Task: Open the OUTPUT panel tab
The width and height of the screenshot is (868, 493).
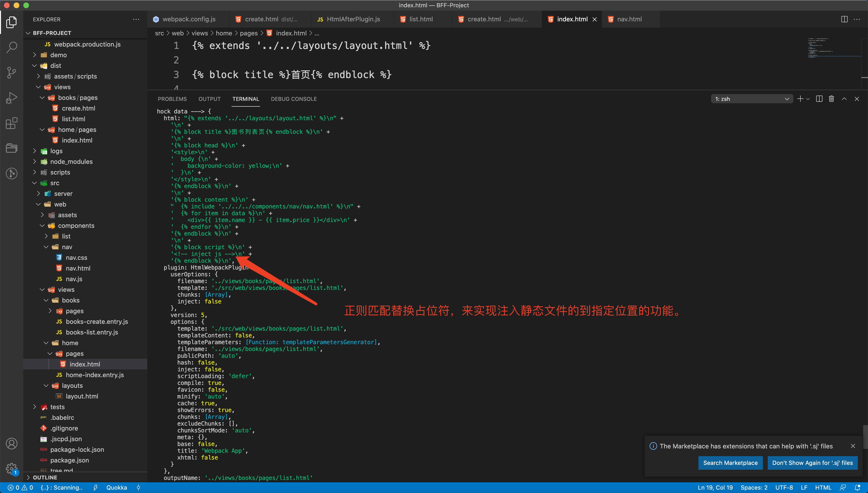Action: click(x=209, y=99)
